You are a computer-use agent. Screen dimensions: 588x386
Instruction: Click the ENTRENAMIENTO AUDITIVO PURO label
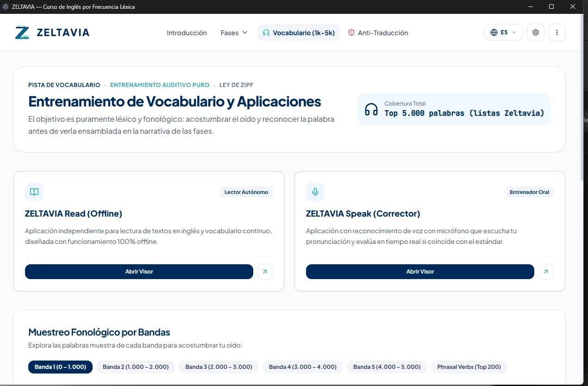click(160, 85)
